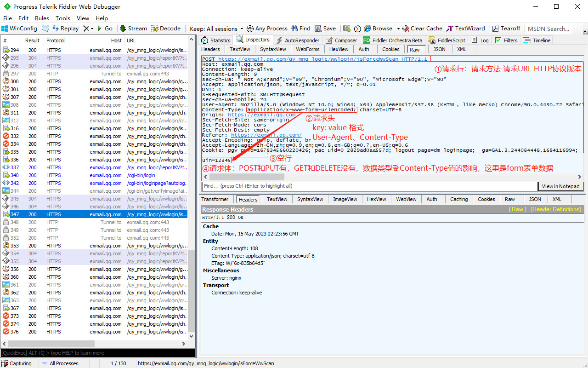
Task: Click the [Header Definitions] link
Action: pos(556,209)
